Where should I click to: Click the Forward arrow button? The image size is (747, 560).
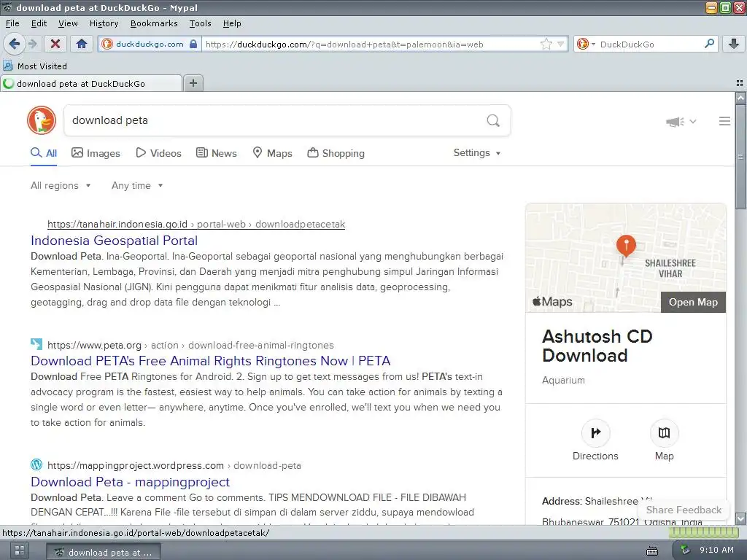pyautogui.click(x=32, y=44)
